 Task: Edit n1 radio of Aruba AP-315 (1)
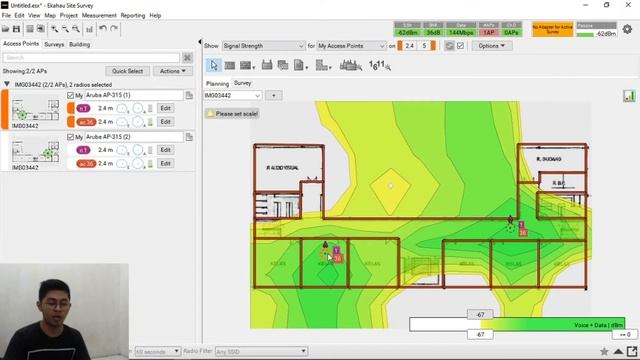[165, 108]
